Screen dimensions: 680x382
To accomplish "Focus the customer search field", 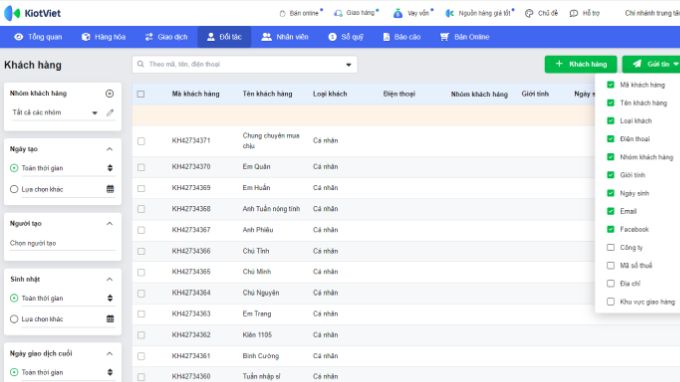I will pos(245,64).
